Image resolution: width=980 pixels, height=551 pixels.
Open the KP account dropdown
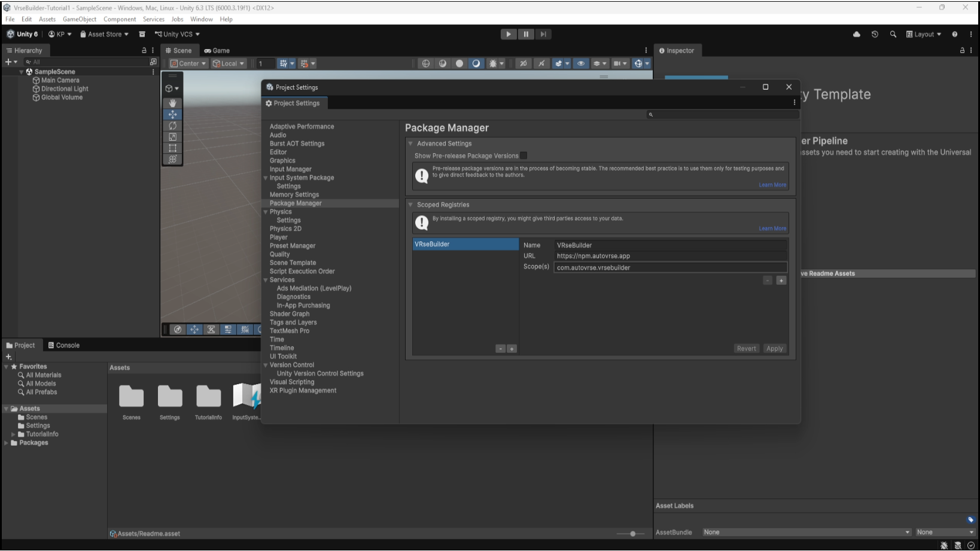pyautogui.click(x=60, y=34)
